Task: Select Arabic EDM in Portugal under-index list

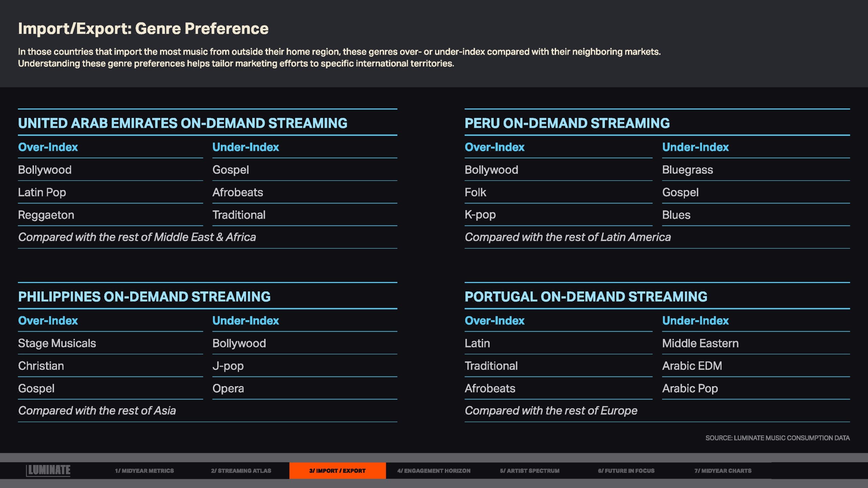Action: tap(692, 366)
